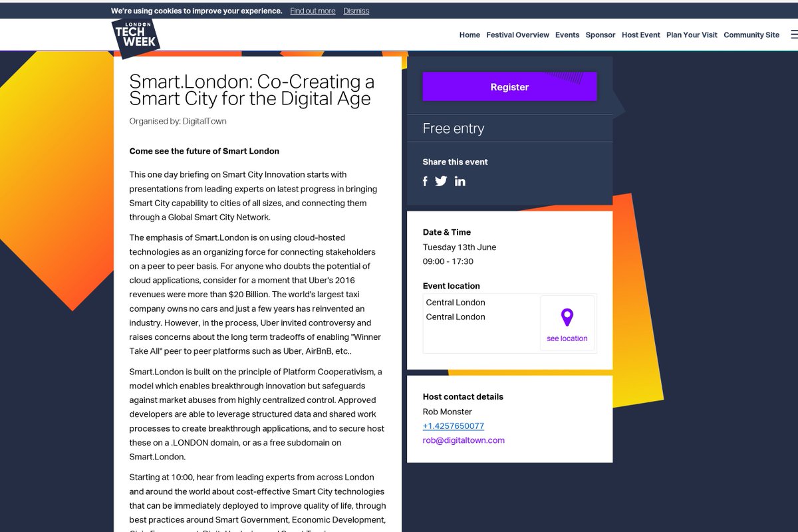Share event on Facebook icon

(425, 181)
